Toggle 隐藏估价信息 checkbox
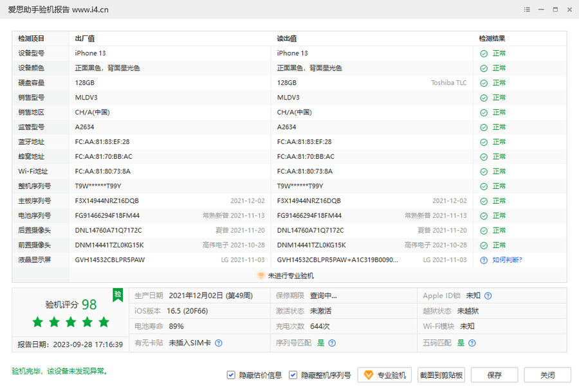579x392 pixels. click(231, 375)
